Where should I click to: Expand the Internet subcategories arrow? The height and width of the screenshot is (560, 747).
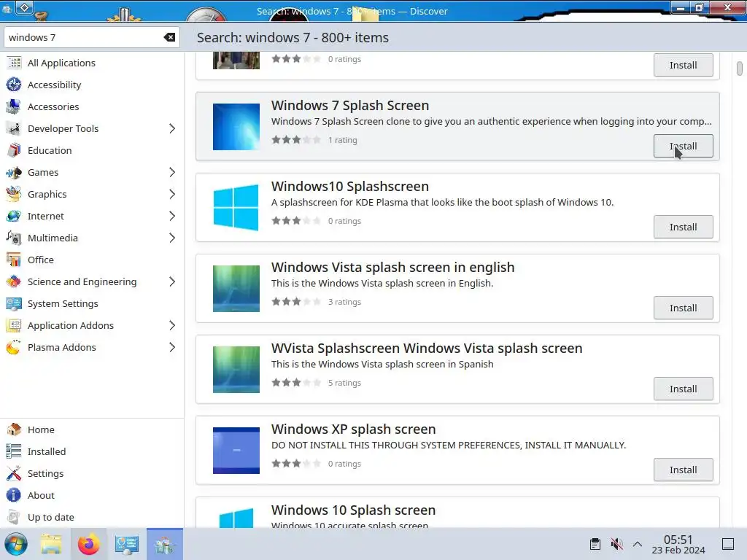[x=172, y=216]
